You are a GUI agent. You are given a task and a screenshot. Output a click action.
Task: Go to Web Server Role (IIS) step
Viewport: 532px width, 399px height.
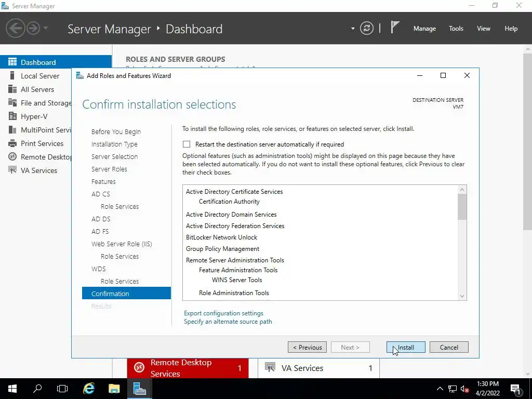(x=122, y=244)
